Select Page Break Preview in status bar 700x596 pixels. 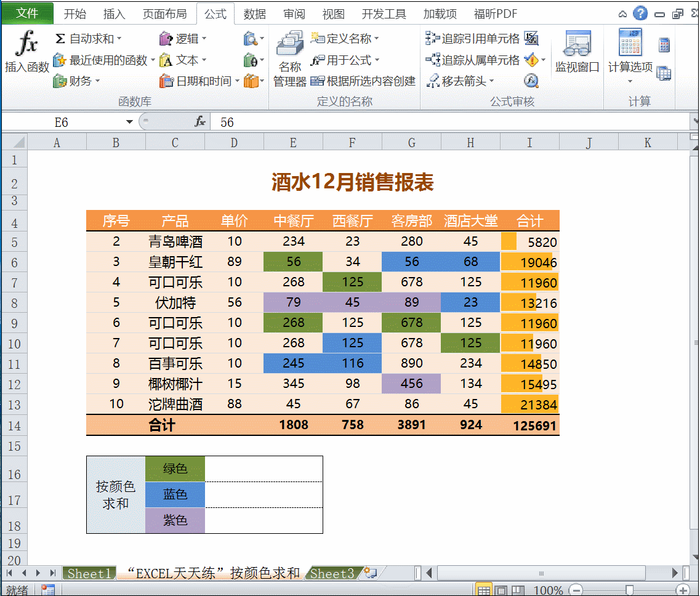point(517,590)
